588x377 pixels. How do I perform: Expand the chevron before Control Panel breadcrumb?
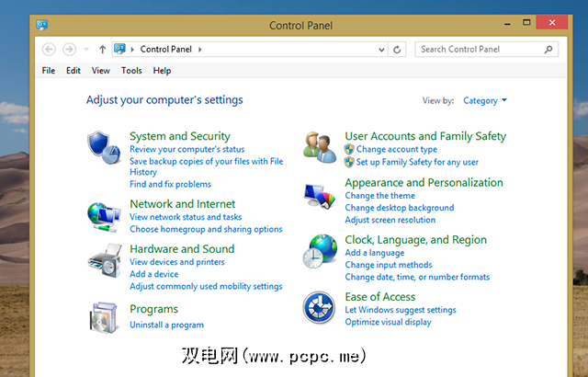(x=132, y=49)
